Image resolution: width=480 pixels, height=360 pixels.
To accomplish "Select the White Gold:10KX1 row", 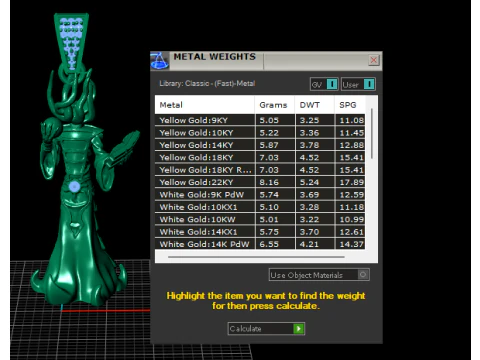I will (x=260, y=207).
